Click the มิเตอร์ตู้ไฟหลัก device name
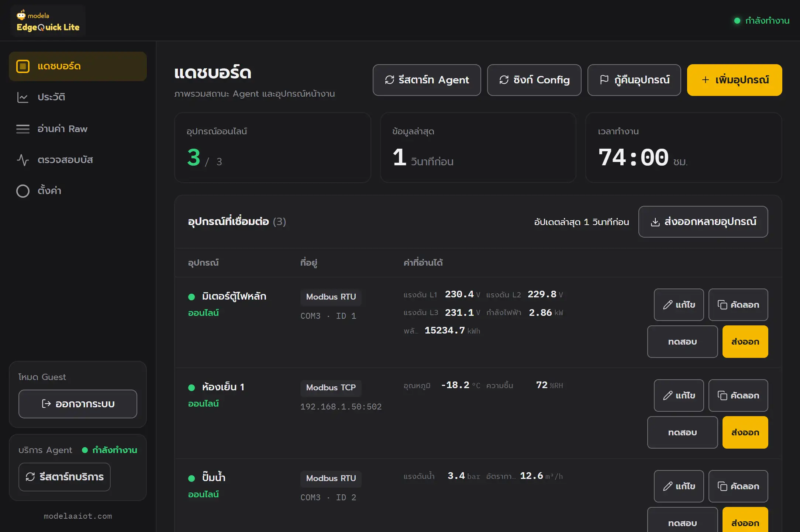This screenshot has width=800, height=532. 234,296
